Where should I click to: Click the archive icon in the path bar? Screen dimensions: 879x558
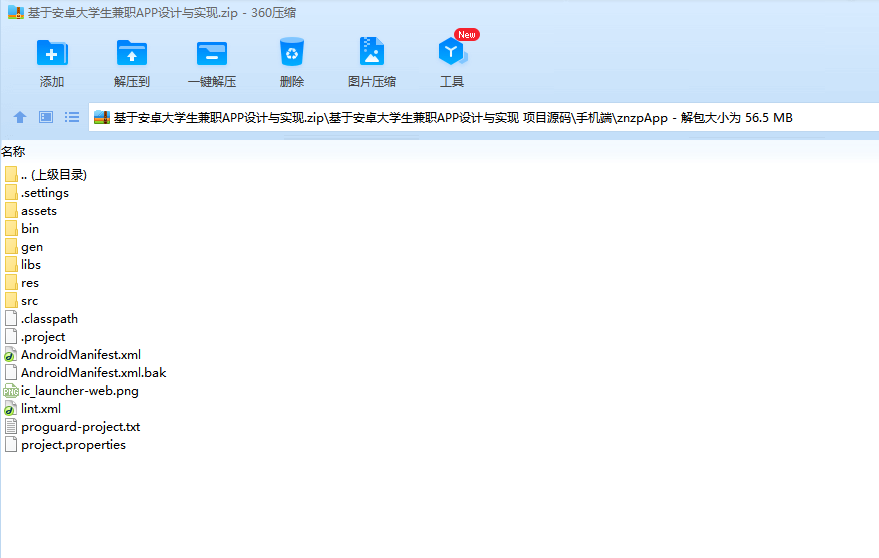tap(101, 117)
